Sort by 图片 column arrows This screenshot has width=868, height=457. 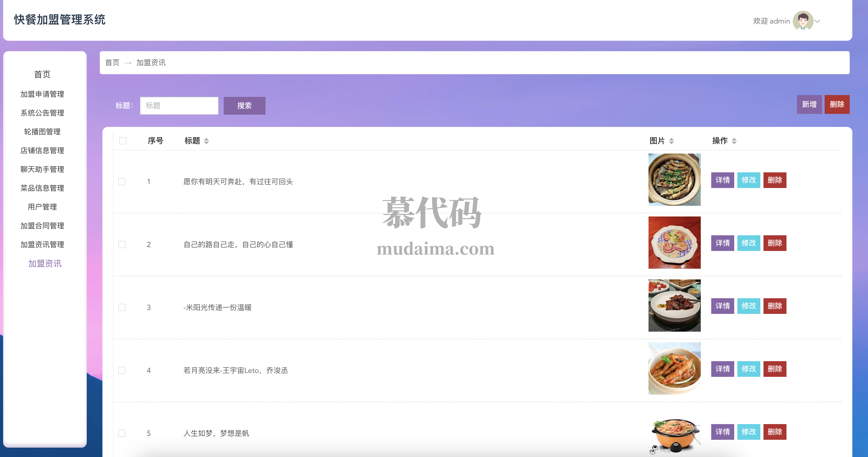671,141
